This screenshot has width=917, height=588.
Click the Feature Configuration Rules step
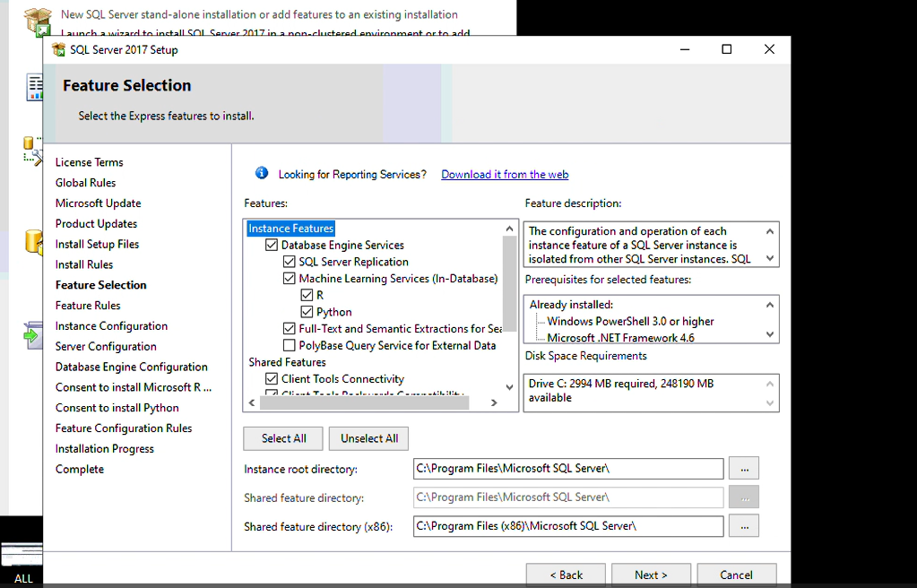[124, 428]
